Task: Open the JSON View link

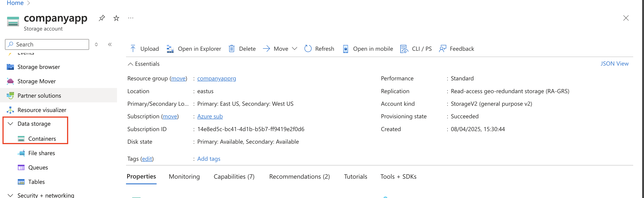Action: [615, 64]
